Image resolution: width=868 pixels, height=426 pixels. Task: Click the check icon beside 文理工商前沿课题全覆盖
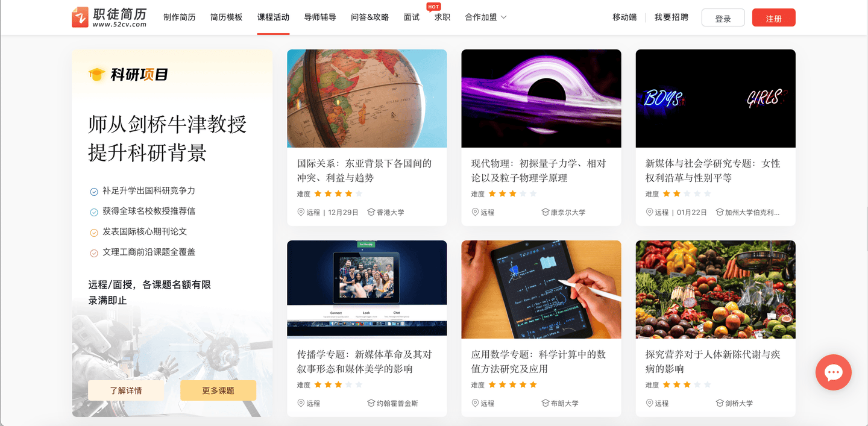click(x=94, y=253)
